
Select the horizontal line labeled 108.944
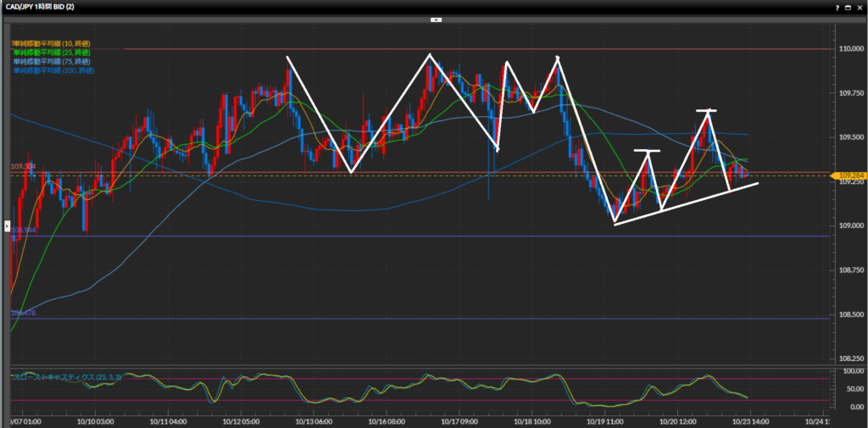pyautogui.click(x=424, y=236)
